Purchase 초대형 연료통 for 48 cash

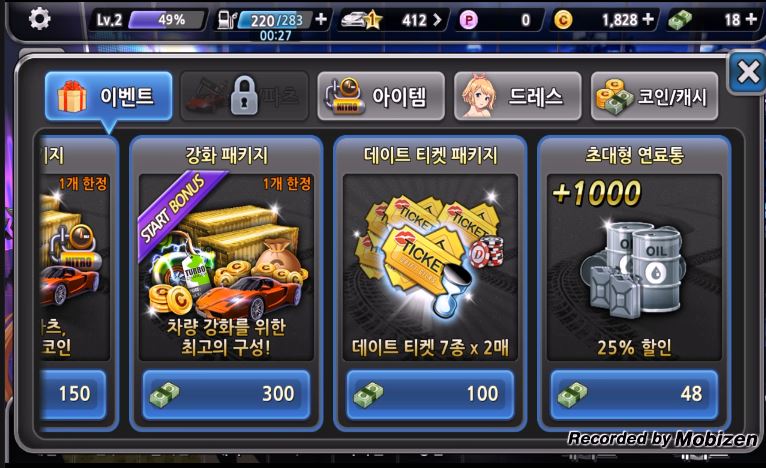pos(634,394)
